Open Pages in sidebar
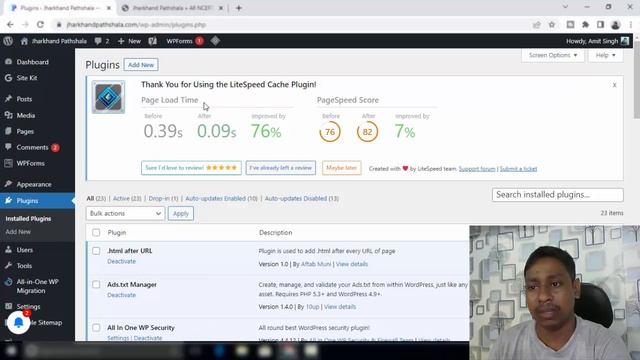This screenshot has height=360, width=640. (x=25, y=131)
